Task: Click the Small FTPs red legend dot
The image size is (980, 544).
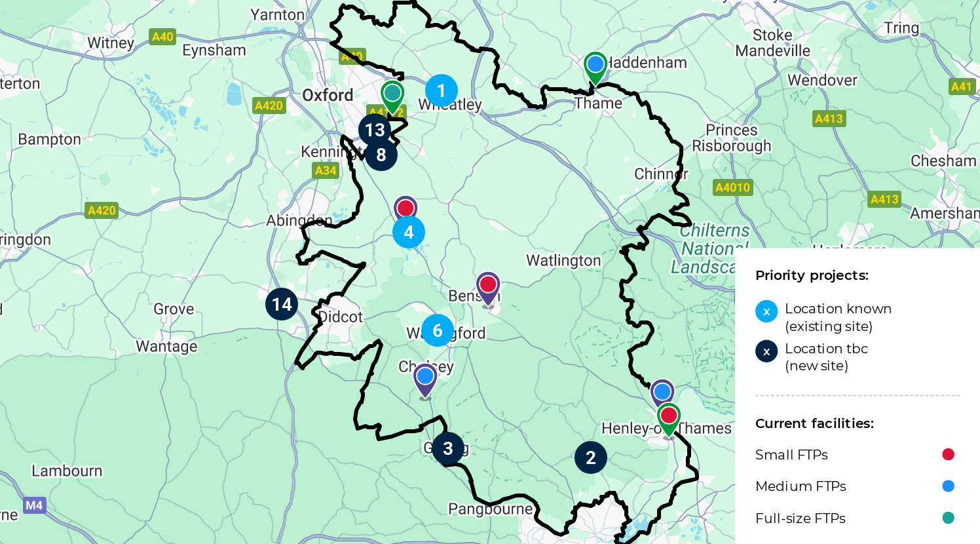Action: 948,454
